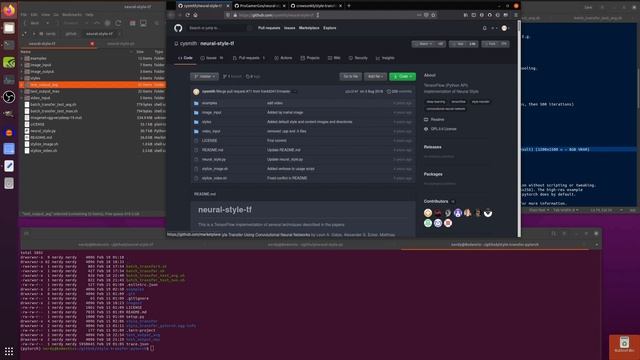Open the Security repository tab
Image resolution: width=640 pixels, height=360 pixels.
coord(358,58)
